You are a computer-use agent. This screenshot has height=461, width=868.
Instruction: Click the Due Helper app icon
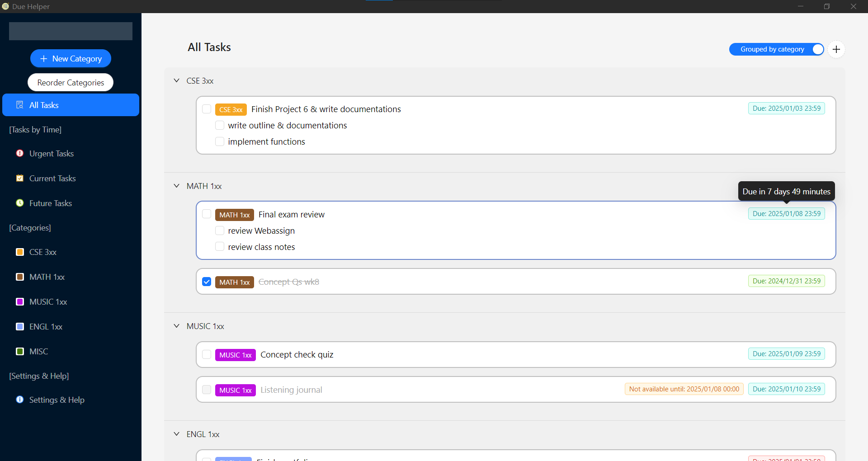(5, 6)
